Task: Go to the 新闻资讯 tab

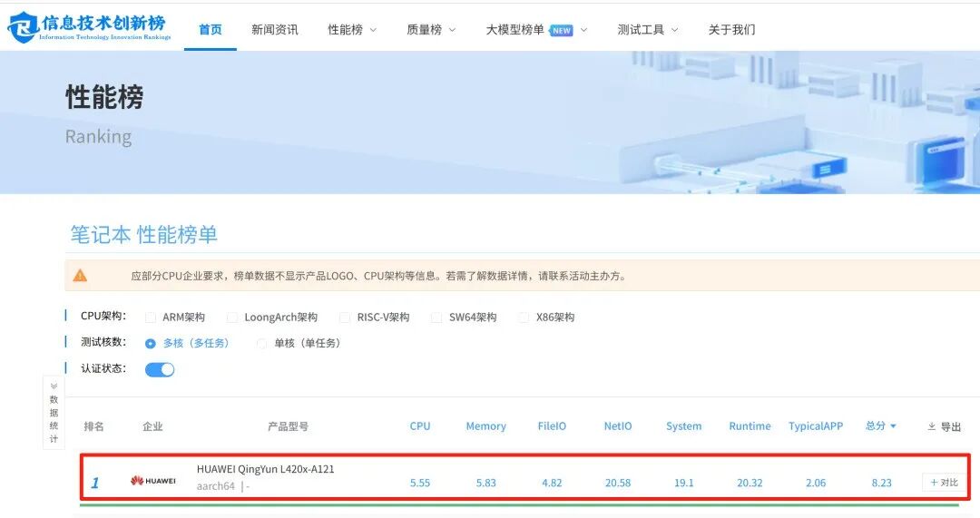Action: coord(274,29)
